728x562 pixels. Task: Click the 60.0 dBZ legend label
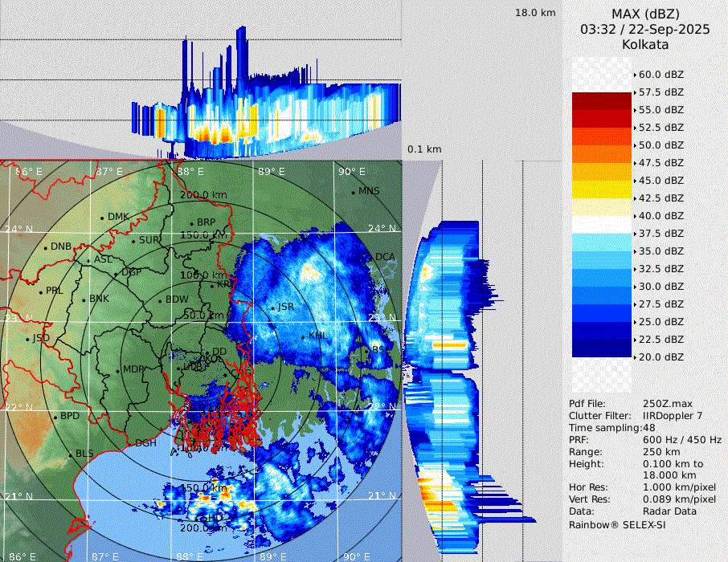point(661,74)
